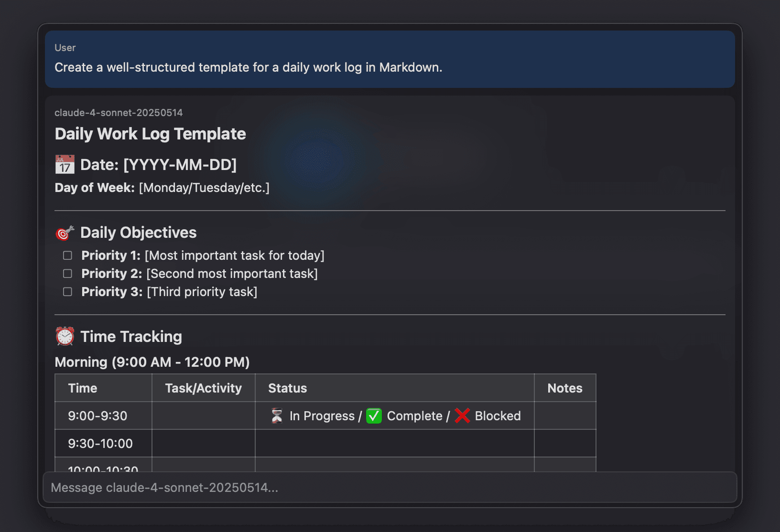Click the claude-4-sonnet-20250514 model label
Image resolution: width=780 pixels, height=532 pixels.
coord(119,113)
